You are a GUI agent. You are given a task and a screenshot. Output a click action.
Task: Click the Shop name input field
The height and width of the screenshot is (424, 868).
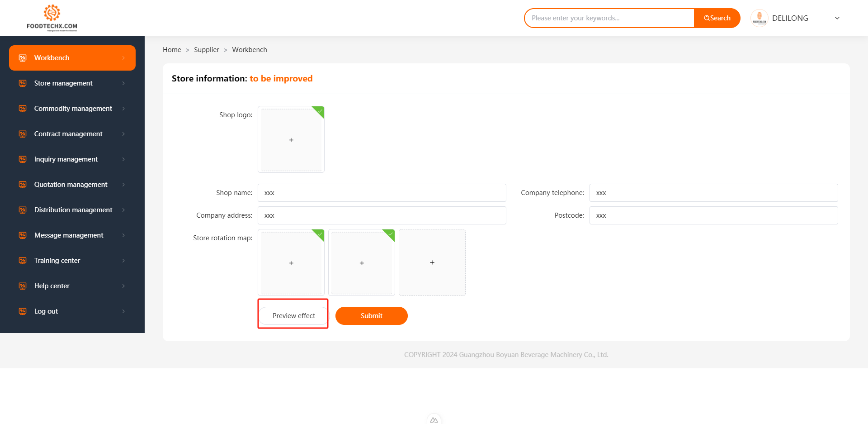(382, 193)
